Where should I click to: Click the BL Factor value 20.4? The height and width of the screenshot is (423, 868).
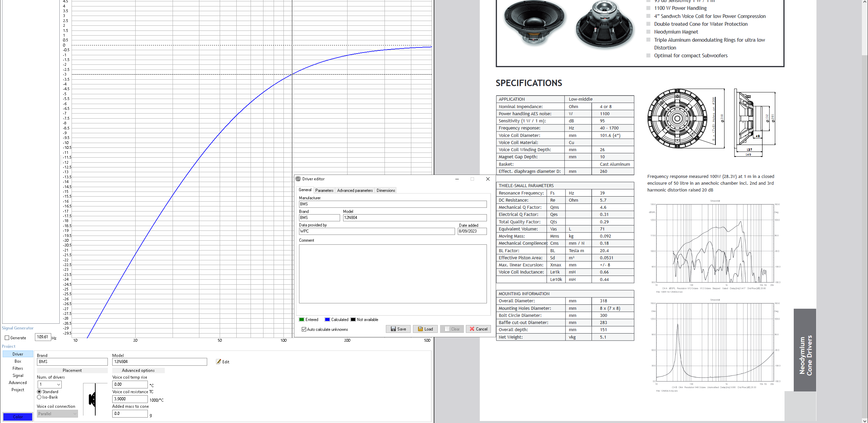pyautogui.click(x=604, y=251)
